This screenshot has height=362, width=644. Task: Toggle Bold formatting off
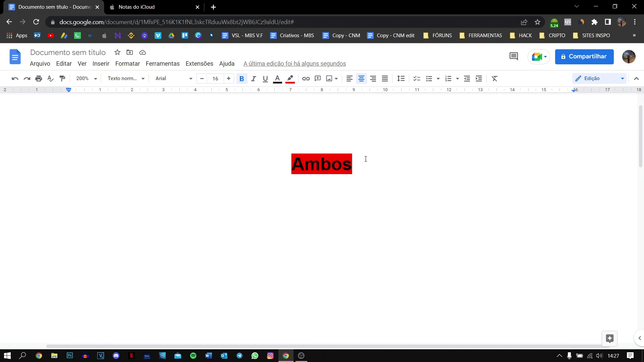point(241,78)
